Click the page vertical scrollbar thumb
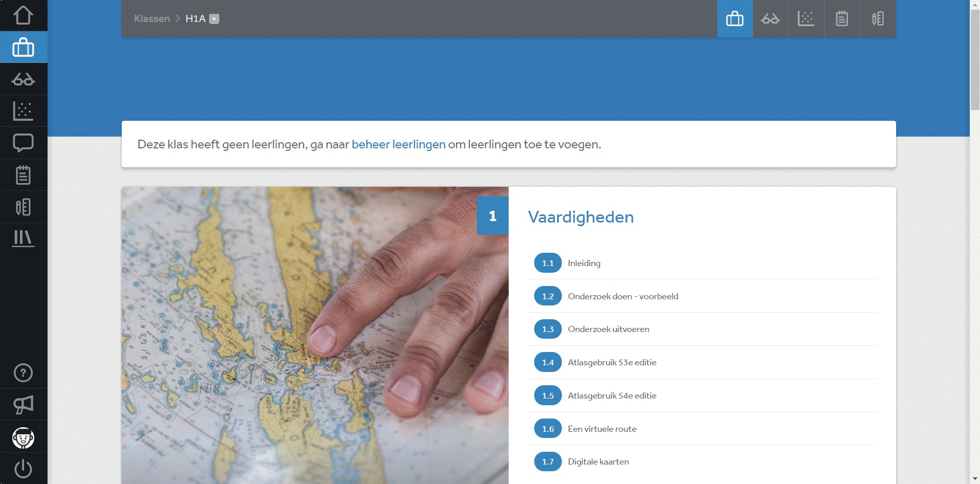Image resolution: width=980 pixels, height=484 pixels. pyautogui.click(x=975, y=60)
